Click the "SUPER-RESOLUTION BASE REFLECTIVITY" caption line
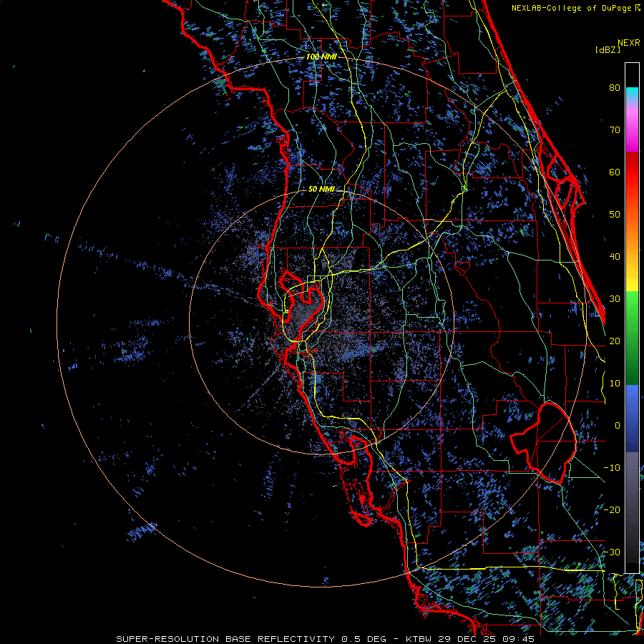The image size is (644, 644). tap(326, 639)
